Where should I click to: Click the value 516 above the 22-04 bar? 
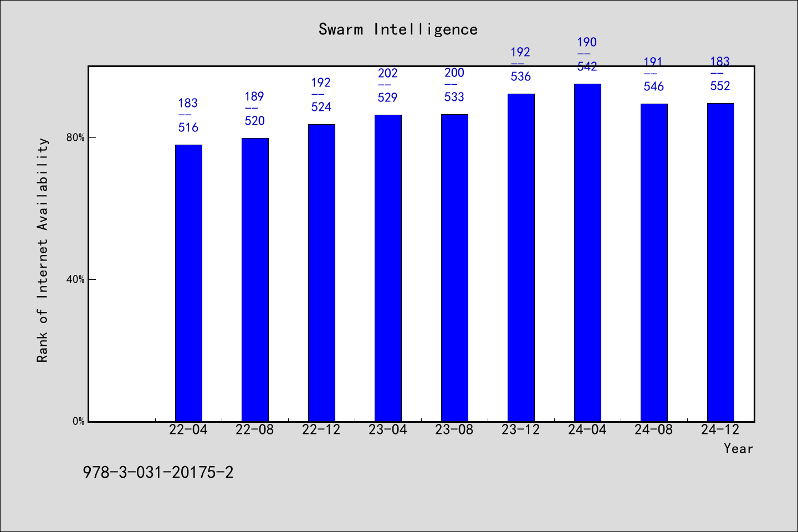[188, 127]
